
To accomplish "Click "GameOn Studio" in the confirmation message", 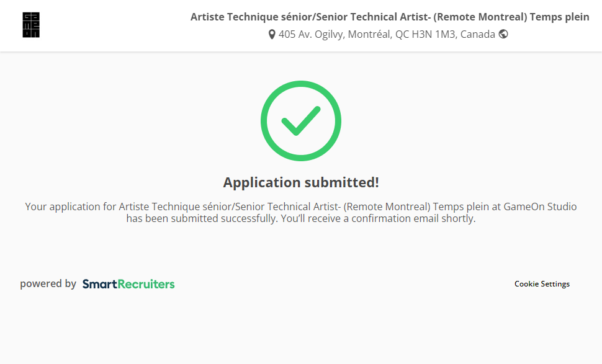I will 540,206.
